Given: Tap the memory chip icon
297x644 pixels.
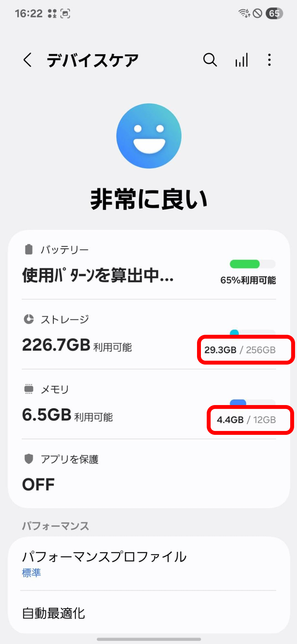Looking at the screenshot, I should [29, 389].
